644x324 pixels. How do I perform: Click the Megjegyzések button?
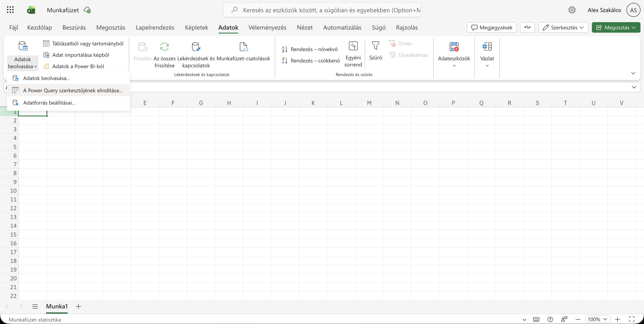click(x=492, y=27)
